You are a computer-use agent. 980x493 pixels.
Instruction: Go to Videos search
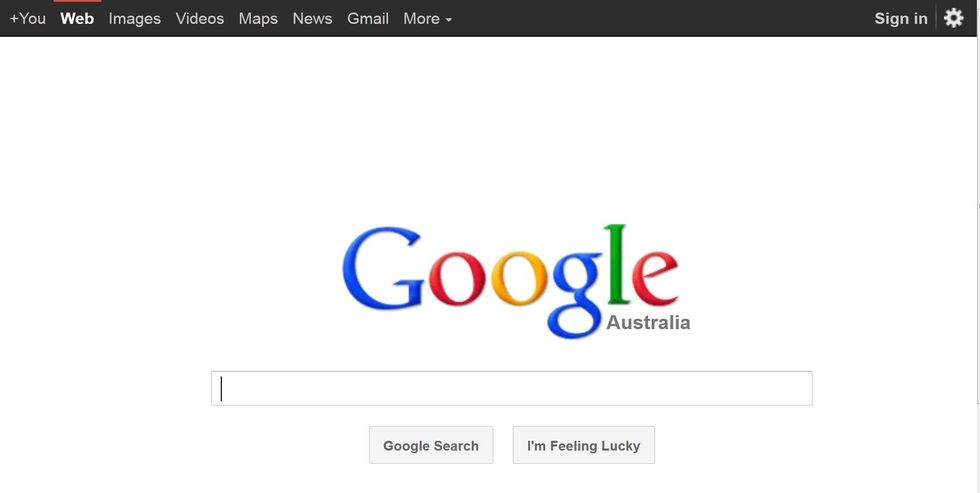[x=199, y=18]
